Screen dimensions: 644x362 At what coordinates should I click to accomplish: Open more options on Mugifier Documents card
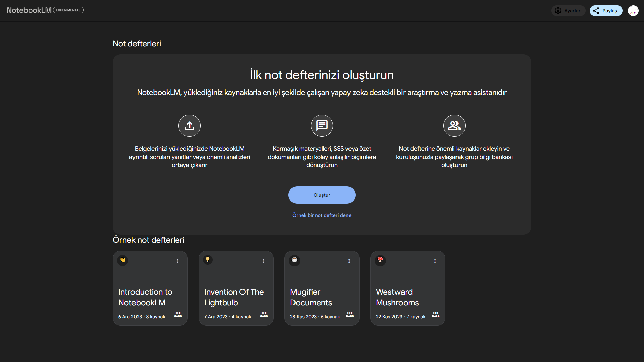tap(349, 261)
